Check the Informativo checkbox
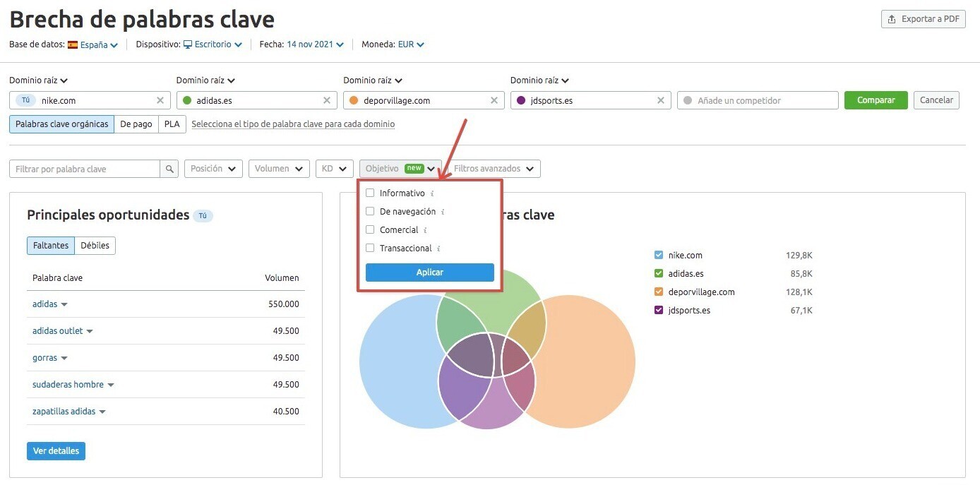980x485 pixels. [370, 193]
